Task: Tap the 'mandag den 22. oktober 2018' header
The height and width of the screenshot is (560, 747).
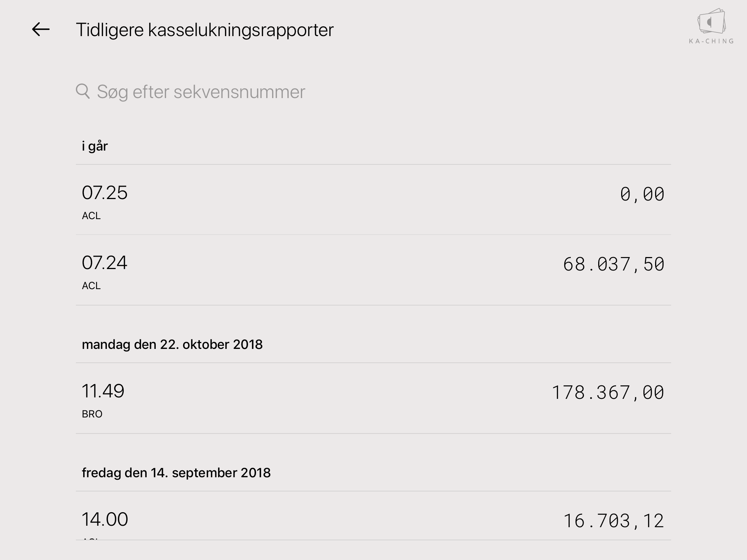Action: [x=172, y=345]
